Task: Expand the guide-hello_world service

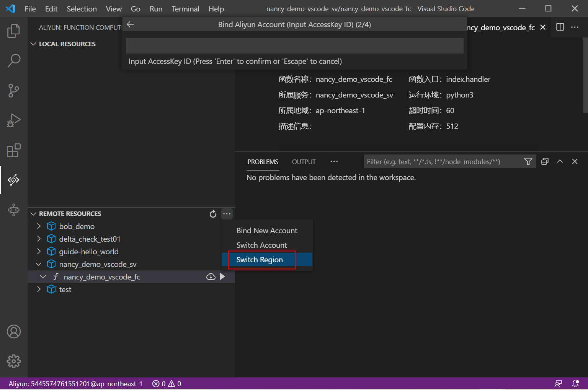Action: tap(39, 251)
